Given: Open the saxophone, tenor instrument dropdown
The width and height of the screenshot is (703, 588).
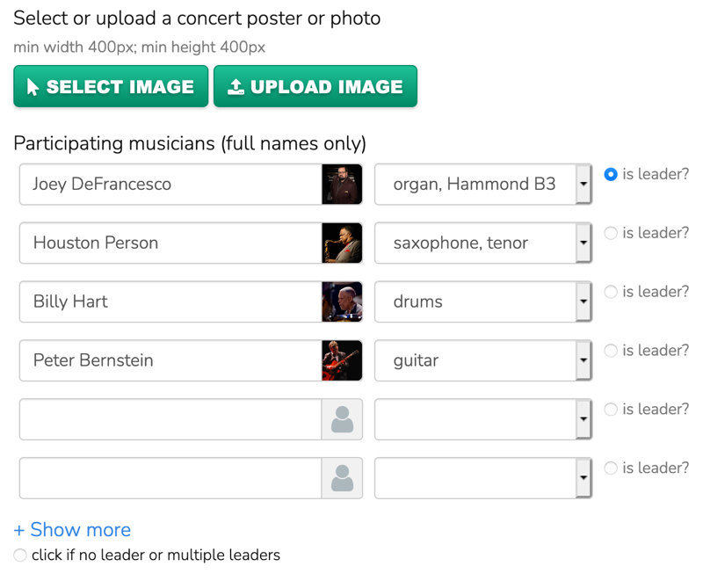Looking at the screenshot, I should 583,243.
